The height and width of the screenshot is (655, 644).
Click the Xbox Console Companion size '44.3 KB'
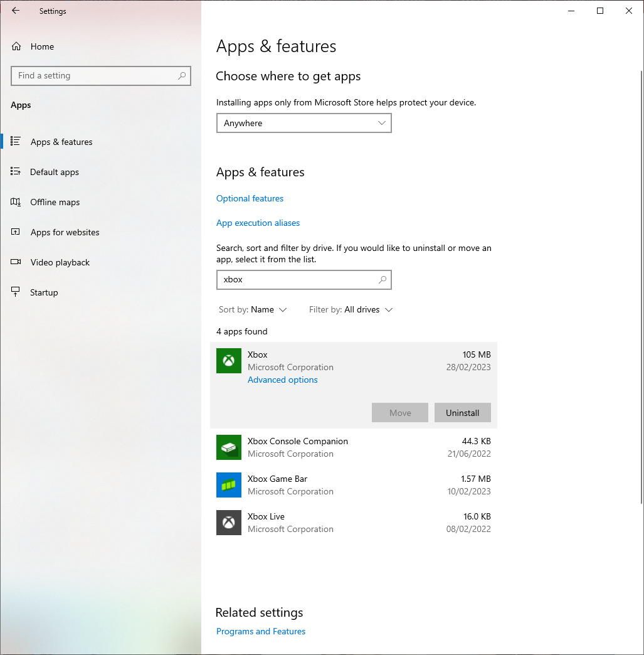[477, 441]
